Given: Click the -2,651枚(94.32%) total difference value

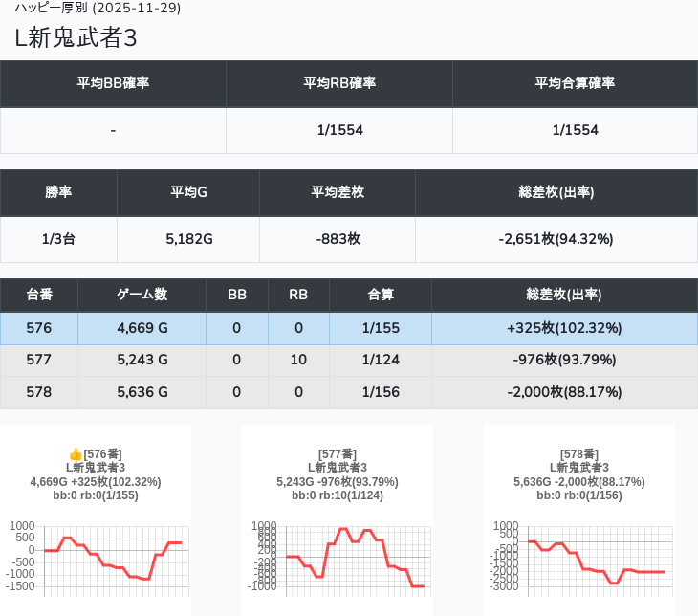Looking at the screenshot, I should click(x=556, y=239).
